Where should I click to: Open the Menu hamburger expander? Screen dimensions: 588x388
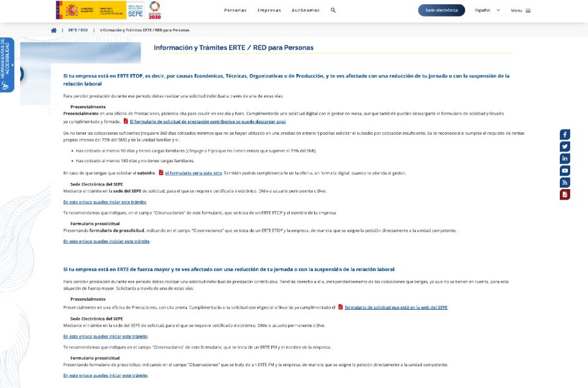(521, 10)
